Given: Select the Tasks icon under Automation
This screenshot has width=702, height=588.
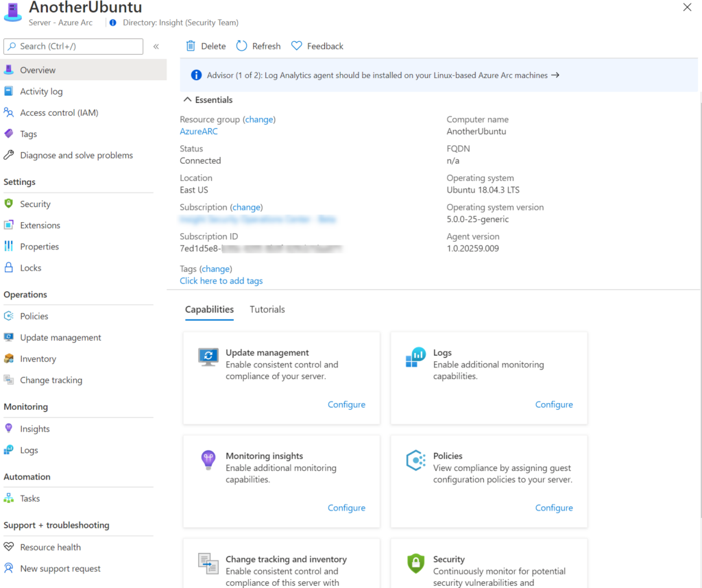Looking at the screenshot, I should pos(8,498).
